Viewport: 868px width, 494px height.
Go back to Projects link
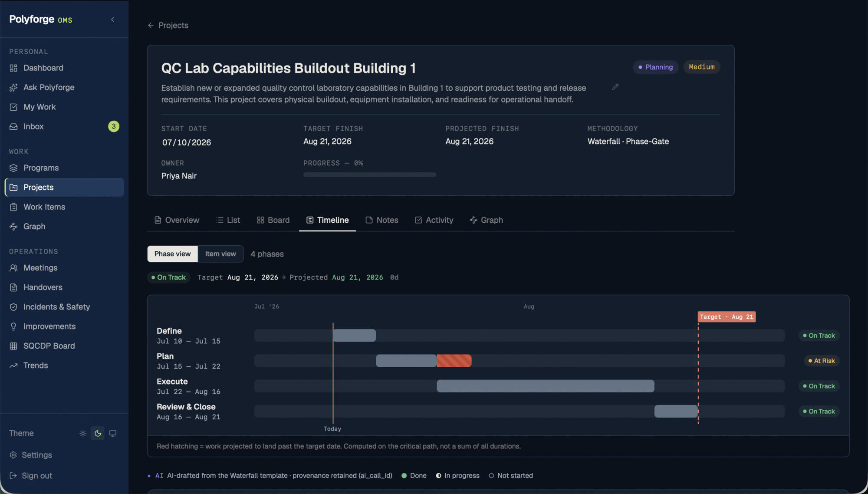pyautogui.click(x=168, y=25)
